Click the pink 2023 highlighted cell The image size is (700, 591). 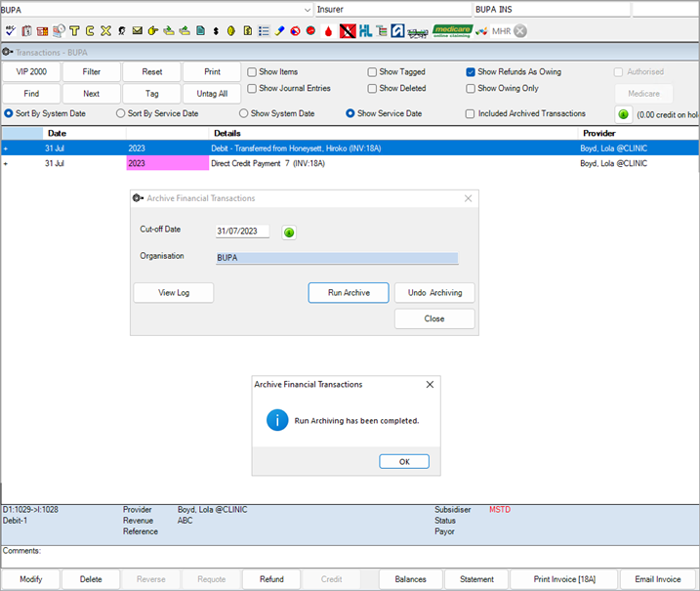point(167,163)
